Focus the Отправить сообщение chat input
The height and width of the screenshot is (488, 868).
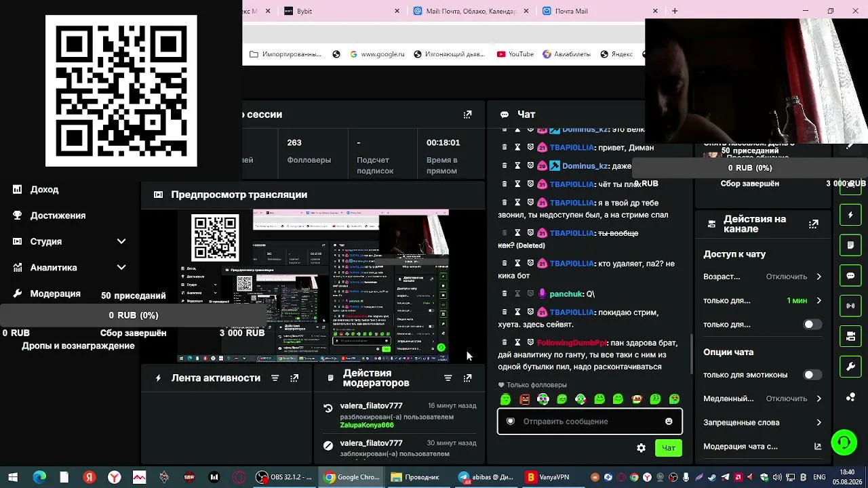pos(590,422)
